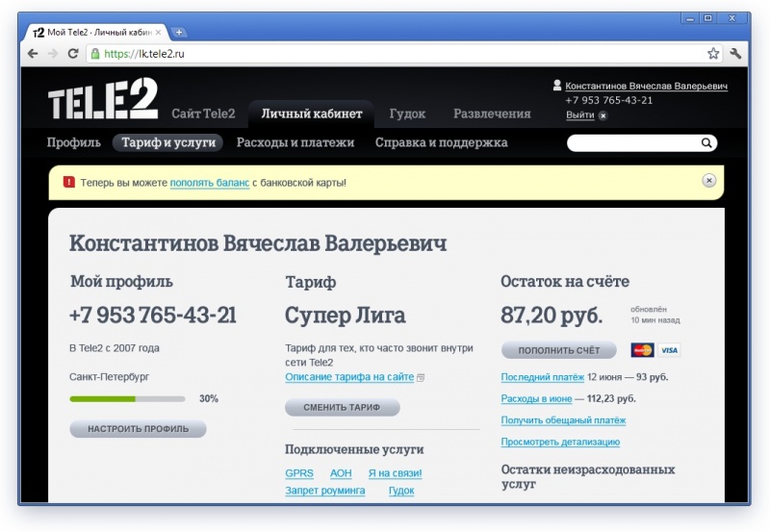This screenshot has height=532, width=770.
Task: Go to the Профиль section
Action: (x=74, y=142)
